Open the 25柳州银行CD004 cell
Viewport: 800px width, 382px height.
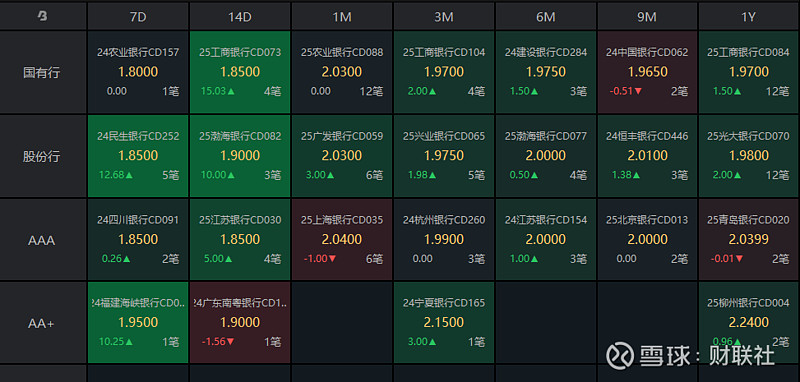coord(749,322)
